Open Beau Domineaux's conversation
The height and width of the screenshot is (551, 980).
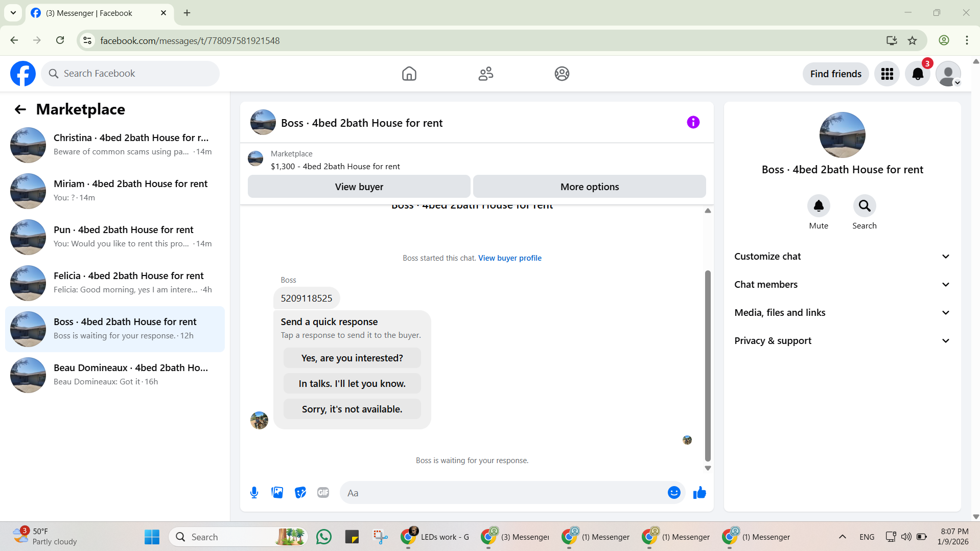[x=115, y=375]
